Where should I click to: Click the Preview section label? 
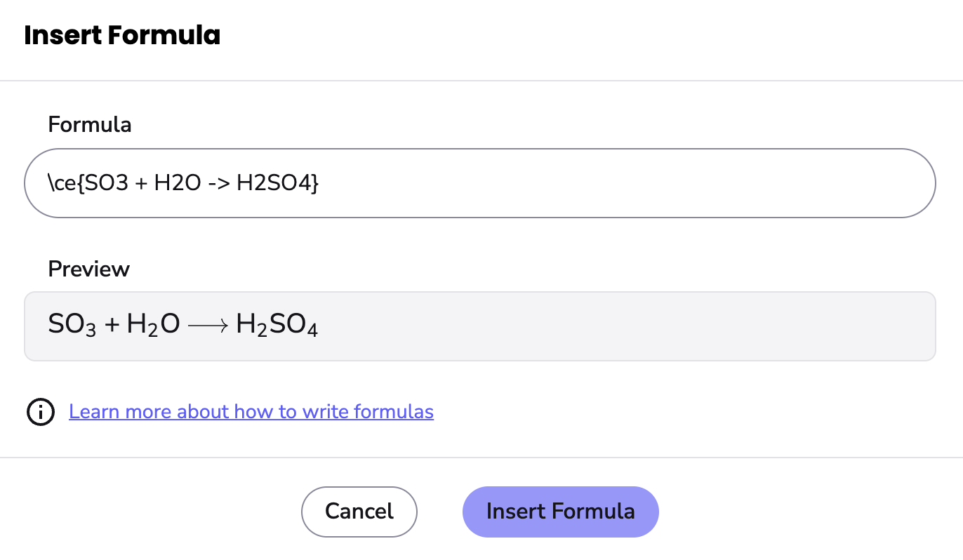(x=88, y=269)
